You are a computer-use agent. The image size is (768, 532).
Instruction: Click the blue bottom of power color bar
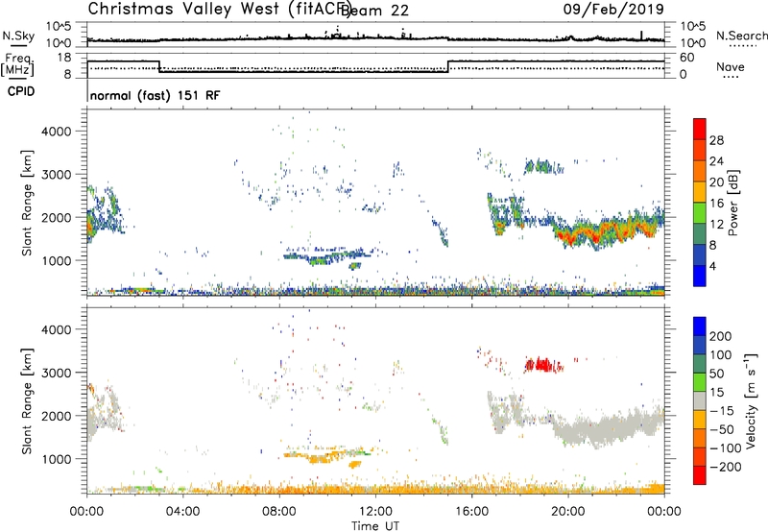click(x=700, y=276)
